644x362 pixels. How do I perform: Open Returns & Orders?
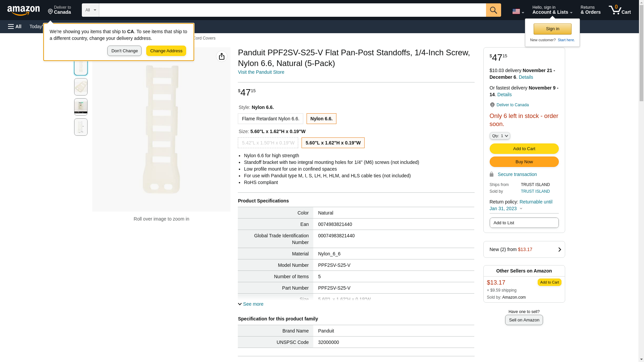590,10
